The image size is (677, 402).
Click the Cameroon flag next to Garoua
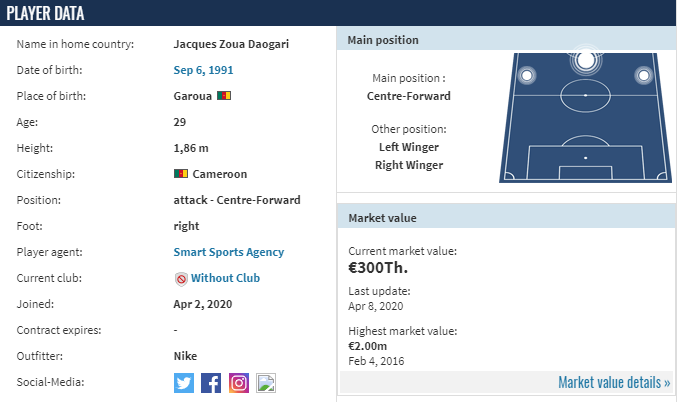[224, 95]
